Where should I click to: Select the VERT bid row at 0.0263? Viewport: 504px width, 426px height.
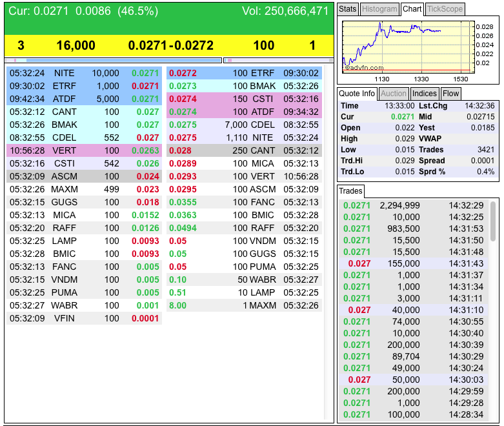coord(84,150)
